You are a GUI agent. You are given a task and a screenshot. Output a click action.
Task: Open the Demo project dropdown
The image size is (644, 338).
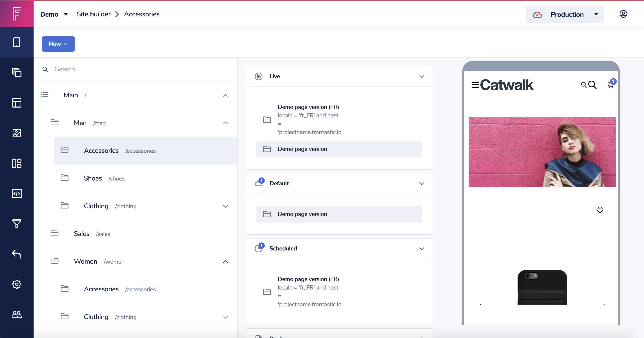(x=54, y=14)
